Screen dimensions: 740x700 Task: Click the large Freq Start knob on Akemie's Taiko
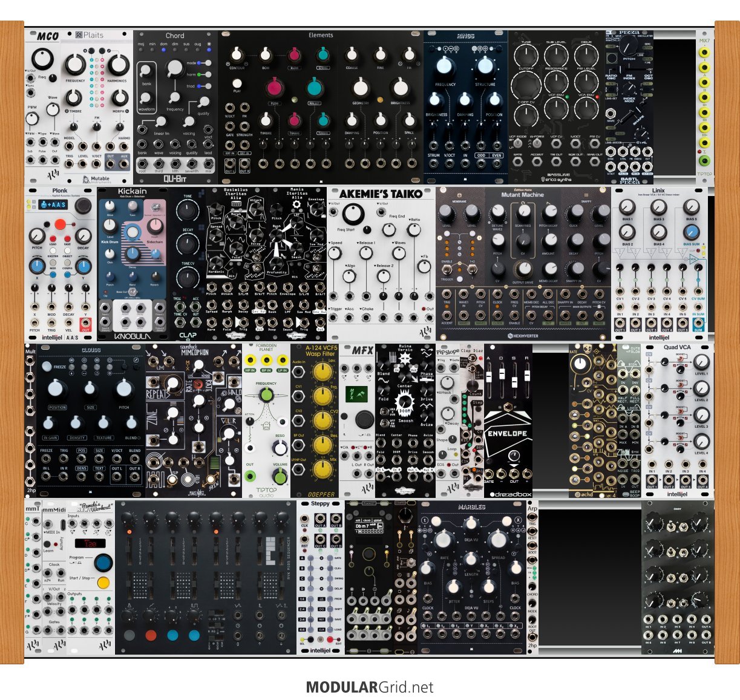coord(353,213)
